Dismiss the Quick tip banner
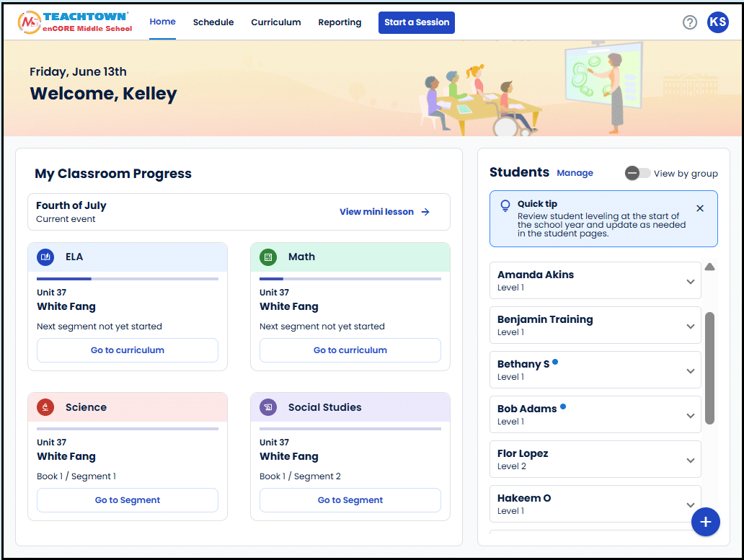The image size is (744, 560). (700, 208)
